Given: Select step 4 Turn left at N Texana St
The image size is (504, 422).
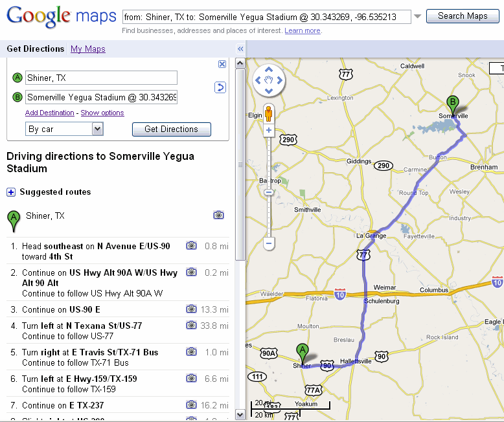Looking at the screenshot, I should tap(118, 331).
